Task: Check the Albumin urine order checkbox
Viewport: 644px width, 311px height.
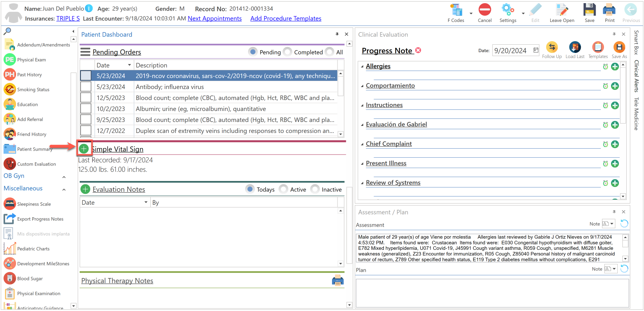Action: tap(86, 108)
